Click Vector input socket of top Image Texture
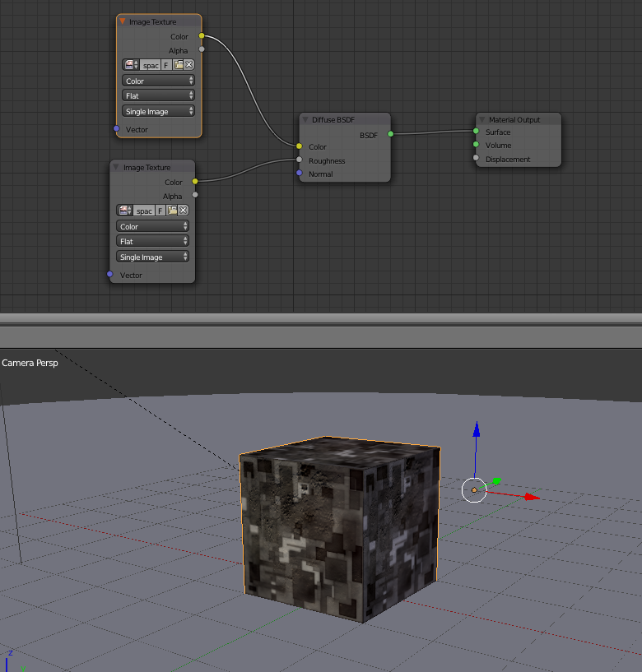 pyautogui.click(x=116, y=128)
